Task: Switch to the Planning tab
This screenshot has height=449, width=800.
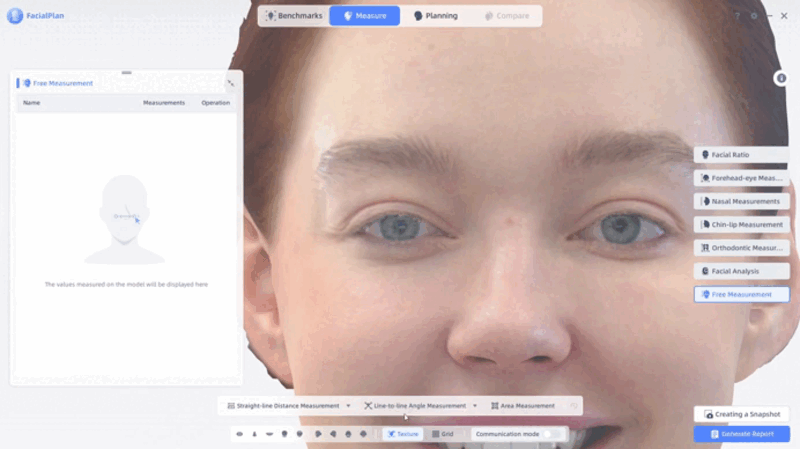Action: tap(435, 16)
